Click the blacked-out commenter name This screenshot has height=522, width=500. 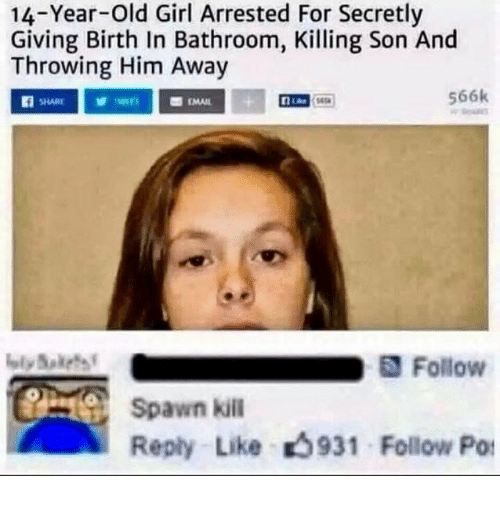tap(247, 368)
